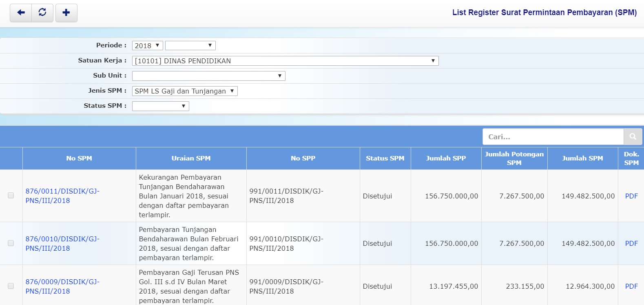Click the Kekurangan Pembayaran Tunjangan description cell

click(x=191, y=196)
